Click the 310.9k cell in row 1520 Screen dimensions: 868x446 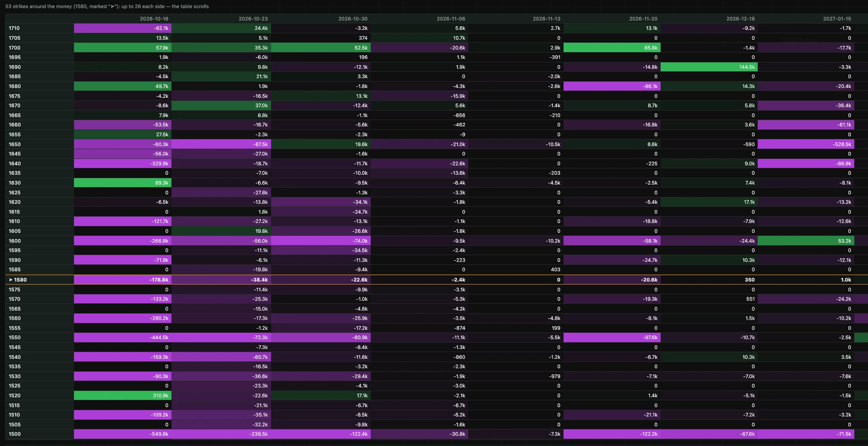click(x=123, y=396)
